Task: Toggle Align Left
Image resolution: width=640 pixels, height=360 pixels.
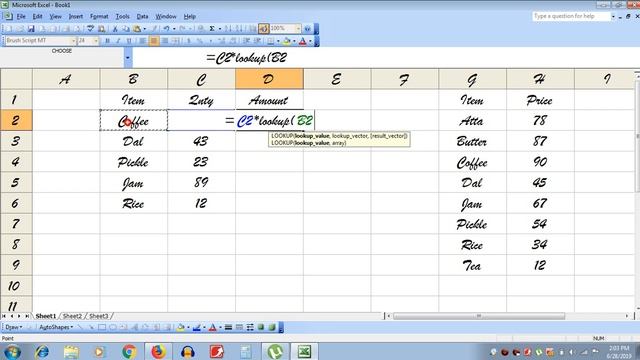Action: [x=142, y=41]
